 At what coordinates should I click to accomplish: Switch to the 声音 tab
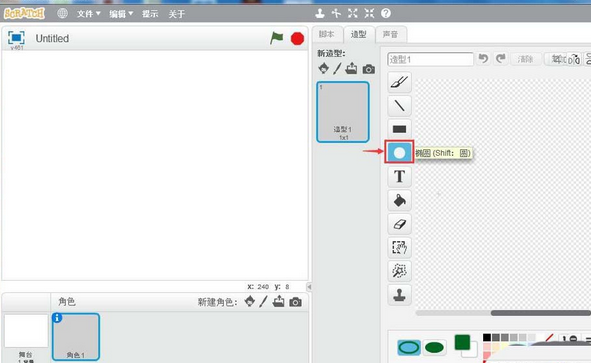[x=391, y=34]
